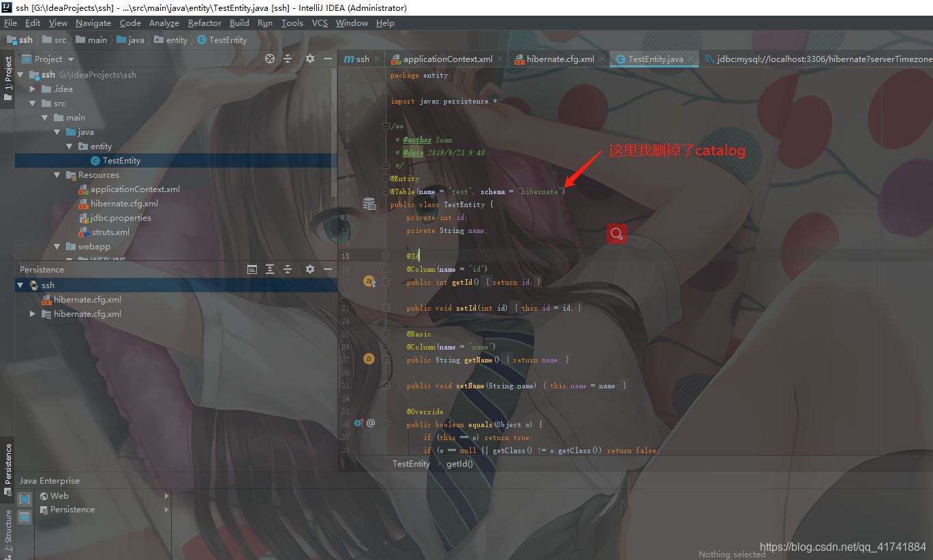This screenshot has width=933, height=560.
Task: Open the VCS menu
Action: point(320,23)
